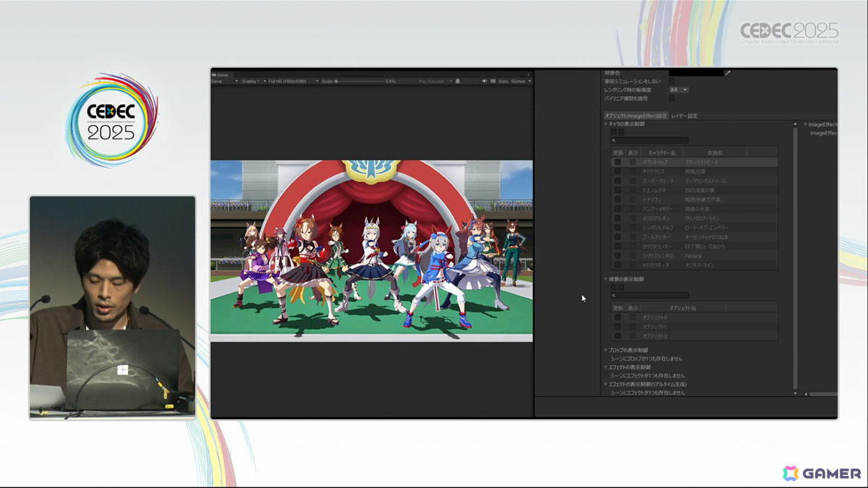Open the X4 rendering resolution dropdown

678,90
